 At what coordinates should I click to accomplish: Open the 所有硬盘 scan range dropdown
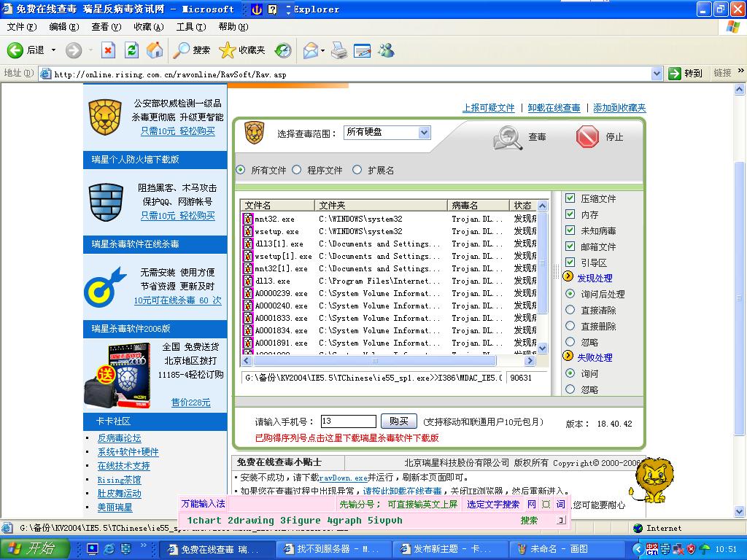click(424, 133)
